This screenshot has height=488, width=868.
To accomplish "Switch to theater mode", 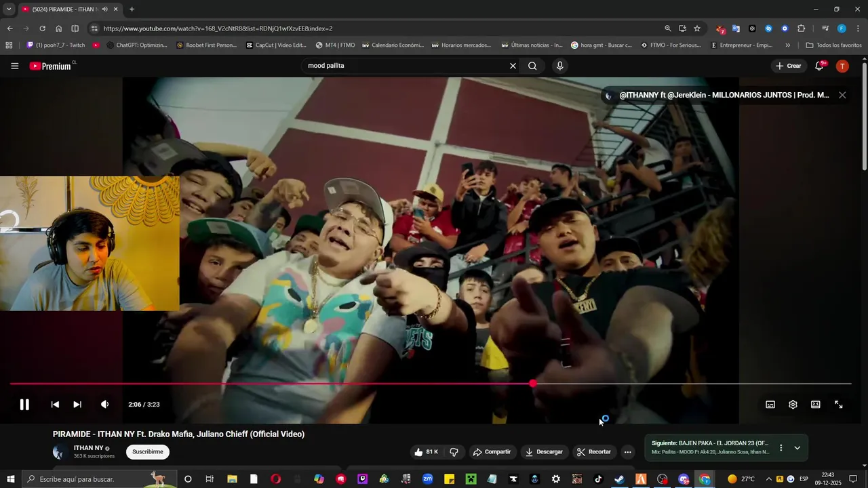I will point(816,405).
